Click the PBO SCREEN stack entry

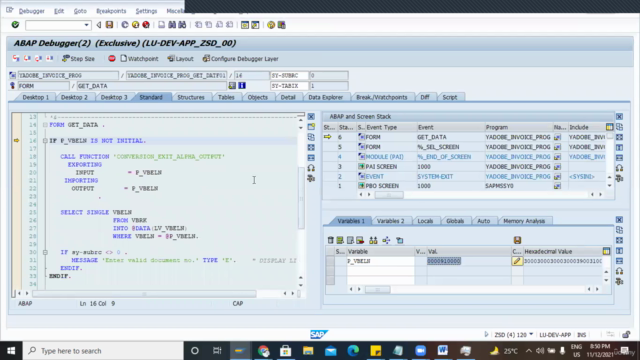(x=382, y=186)
